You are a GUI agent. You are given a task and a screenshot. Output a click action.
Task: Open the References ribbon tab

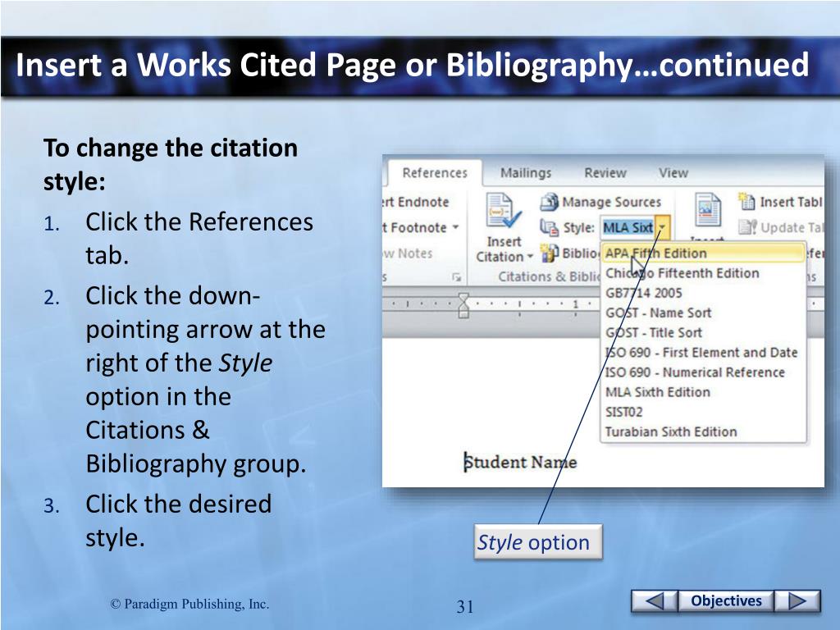click(x=435, y=173)
